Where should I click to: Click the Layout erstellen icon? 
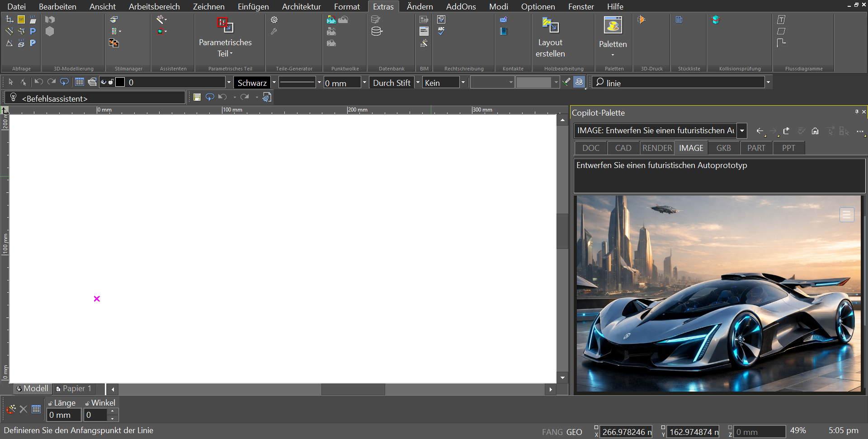coord(550,25)
